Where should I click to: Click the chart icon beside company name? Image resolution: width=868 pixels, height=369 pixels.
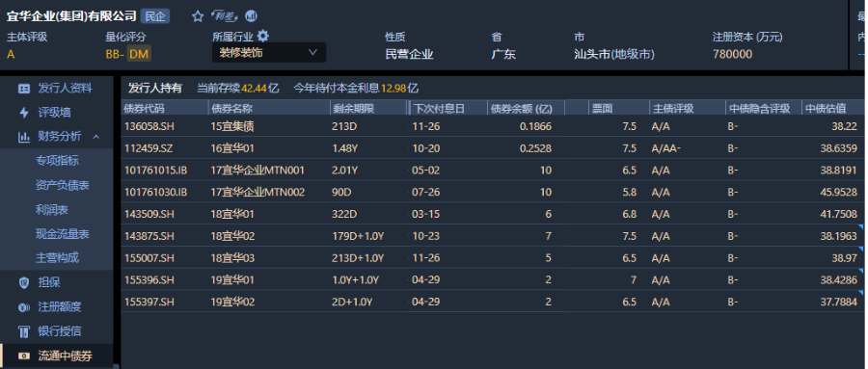pyautogui.click(x=251, y=16)
